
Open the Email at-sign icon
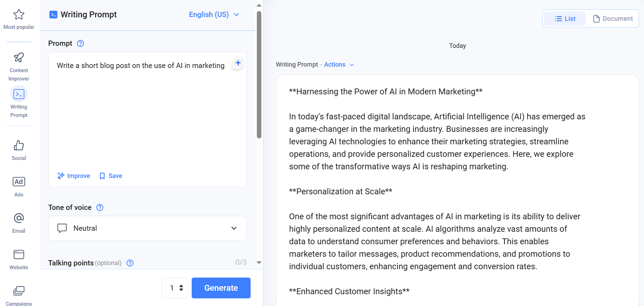[19, 218]
